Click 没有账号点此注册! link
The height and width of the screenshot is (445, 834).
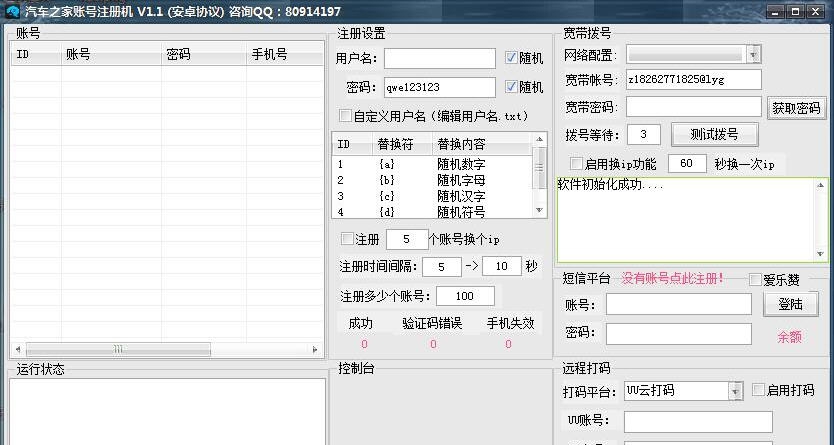(x=672, y=279)
